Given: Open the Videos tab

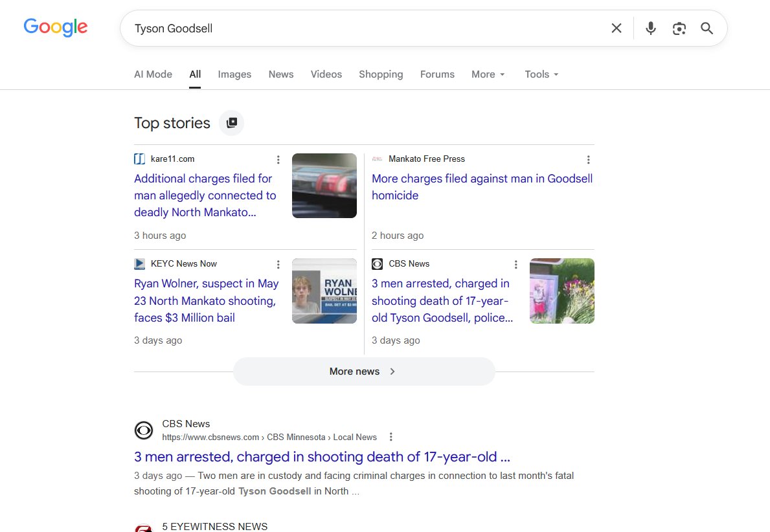Looking at the screenshot, I should tap(326, 74).
